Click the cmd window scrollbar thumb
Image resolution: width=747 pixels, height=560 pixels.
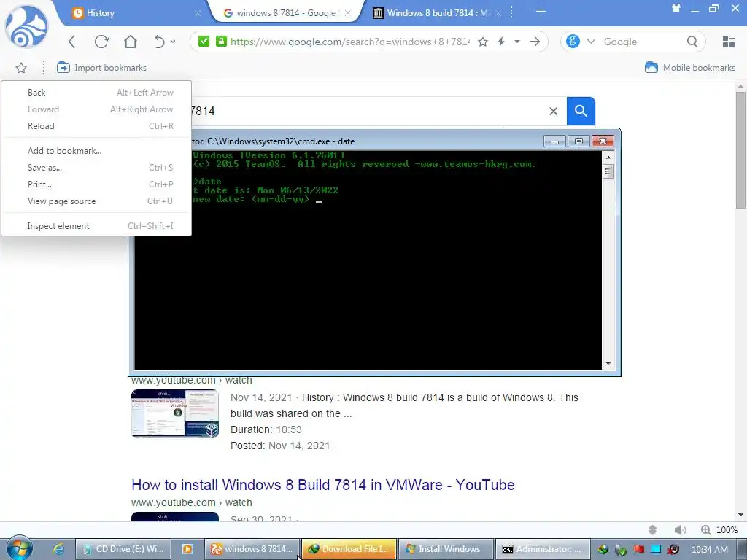tap(608, 171)
